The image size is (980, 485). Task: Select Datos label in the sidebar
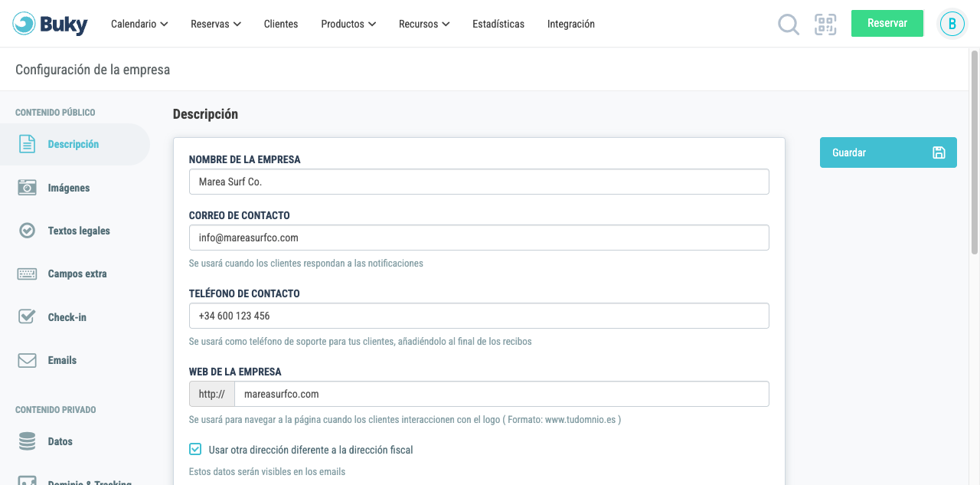60,441
